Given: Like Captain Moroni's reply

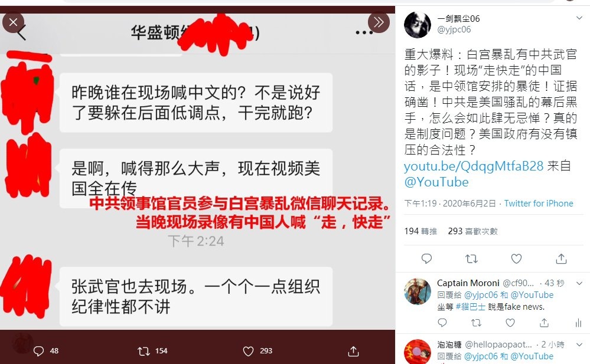Looking at the screenshot, I should [510, 323].
